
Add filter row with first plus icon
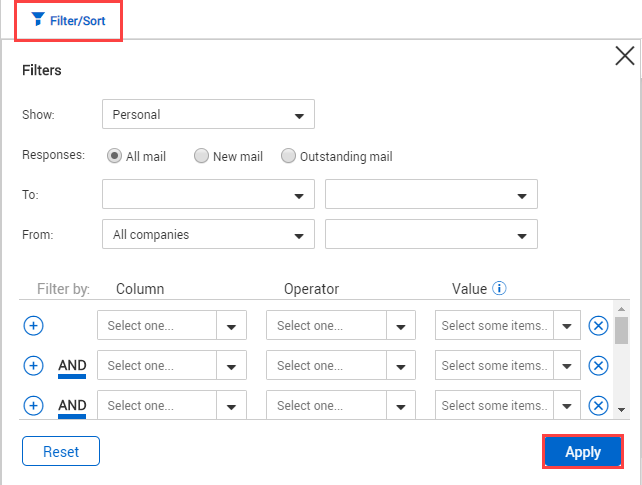point(33,326)
